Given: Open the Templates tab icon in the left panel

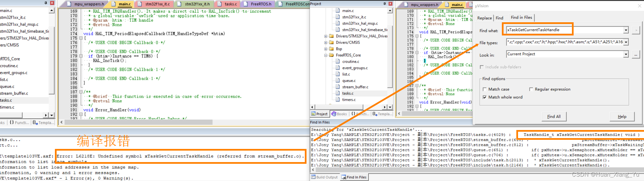Looking at the screenshot, I should coord(35,123).
